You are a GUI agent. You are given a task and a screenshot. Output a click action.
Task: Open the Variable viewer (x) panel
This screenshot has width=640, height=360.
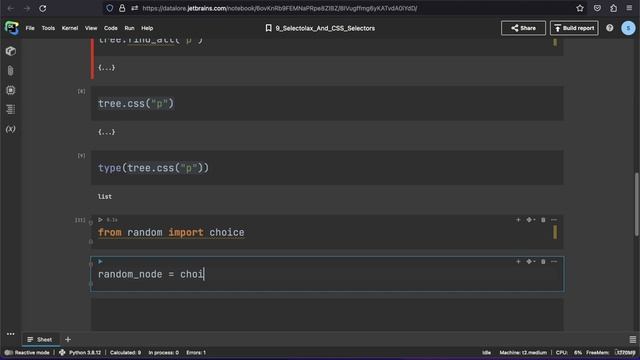pyautogui.click(x=11, y=129)
